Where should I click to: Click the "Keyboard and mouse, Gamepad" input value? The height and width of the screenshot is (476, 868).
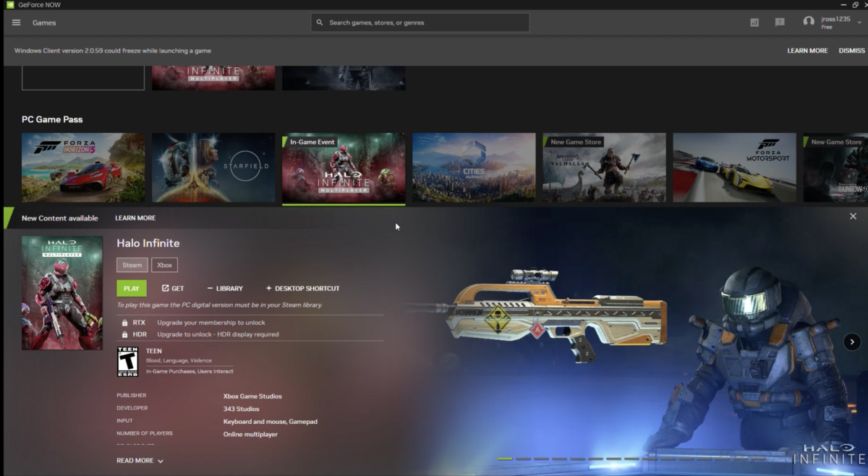[x=271, y=422]
